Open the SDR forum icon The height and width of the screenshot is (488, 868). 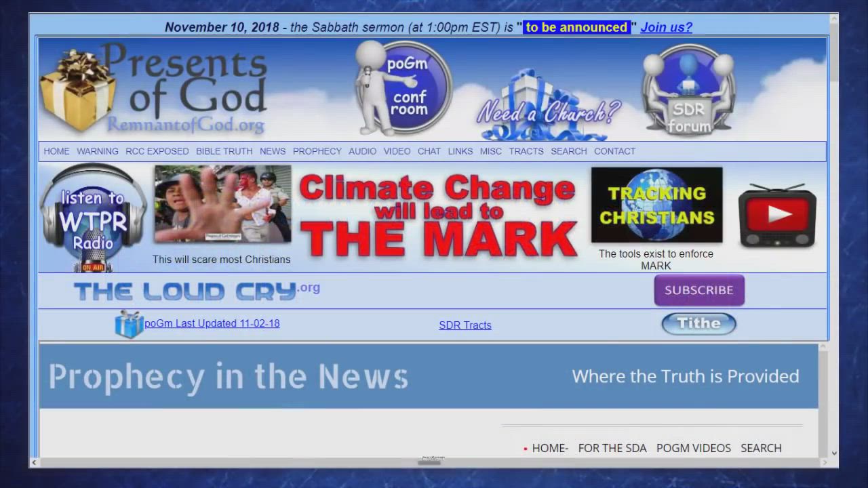tap(688, 90)
